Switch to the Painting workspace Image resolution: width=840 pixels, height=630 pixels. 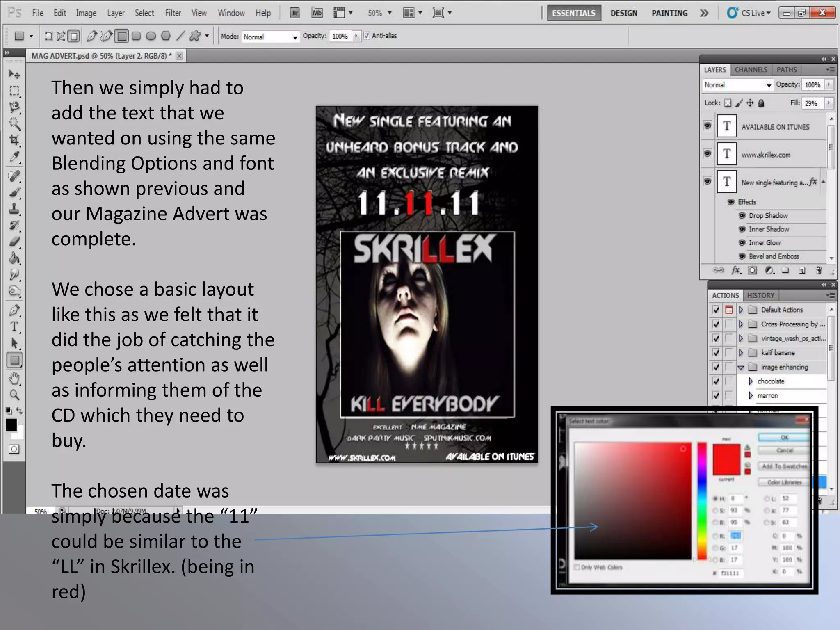point(669,13)
